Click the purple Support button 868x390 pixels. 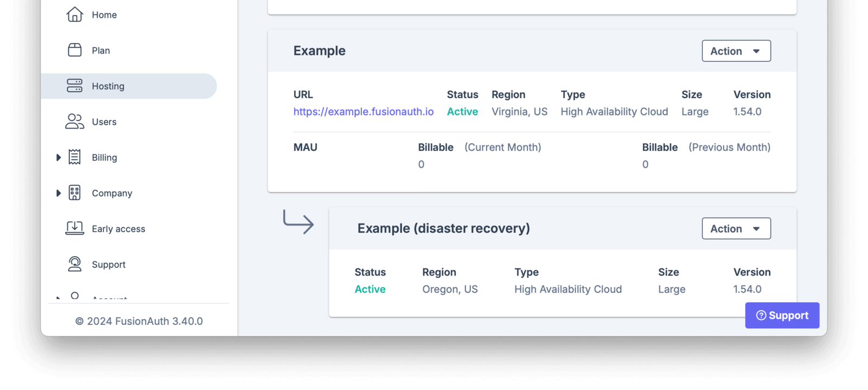click(782, 315)
